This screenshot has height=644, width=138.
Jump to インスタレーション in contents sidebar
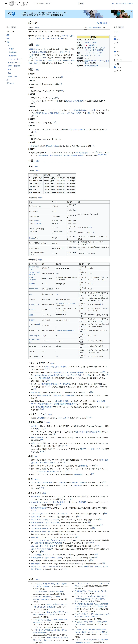(15, 62)
